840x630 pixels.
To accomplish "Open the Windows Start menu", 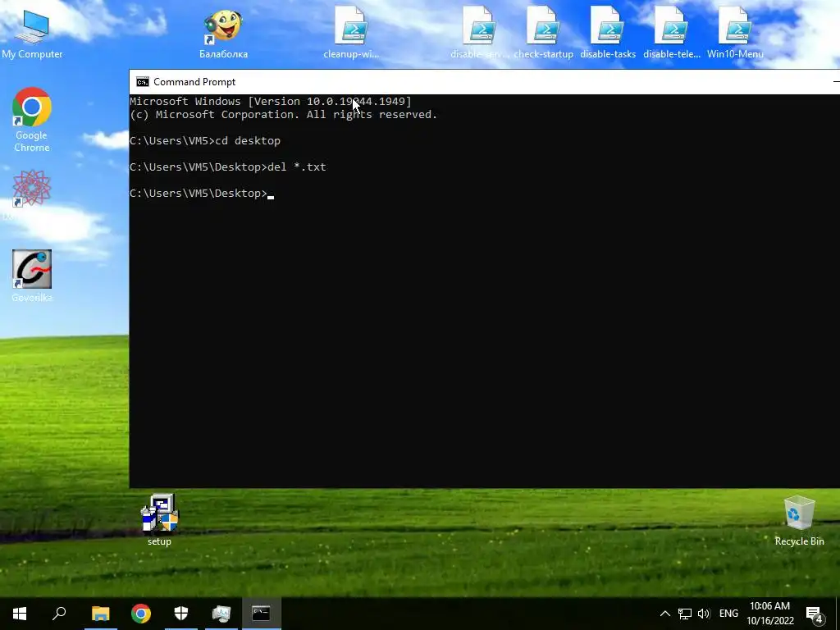I will pyautogui.click(x=20, y=614).
